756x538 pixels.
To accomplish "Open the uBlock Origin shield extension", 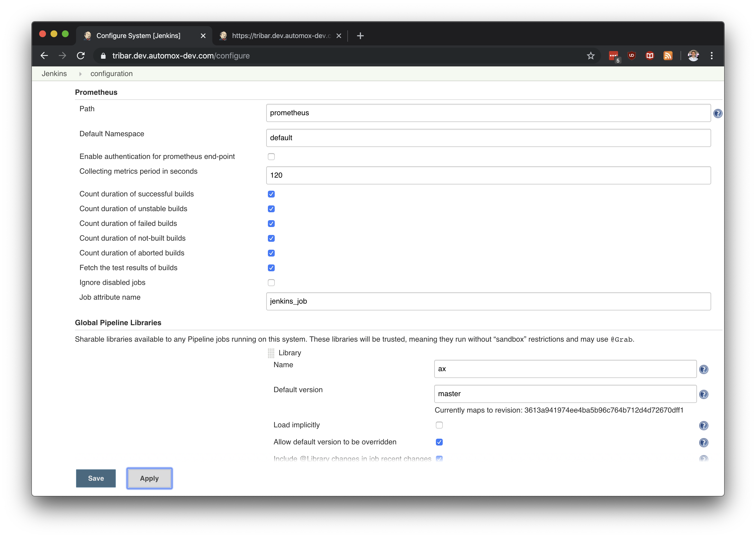I will 632,56.
